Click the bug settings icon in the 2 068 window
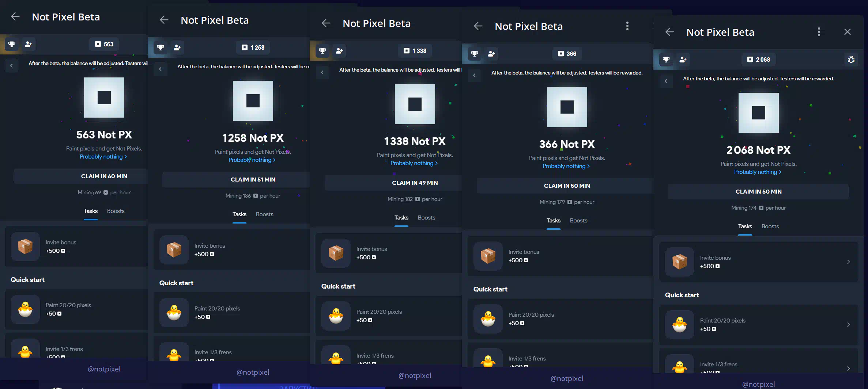The height and width of the screenshot is (389, 868). (851, 60)
